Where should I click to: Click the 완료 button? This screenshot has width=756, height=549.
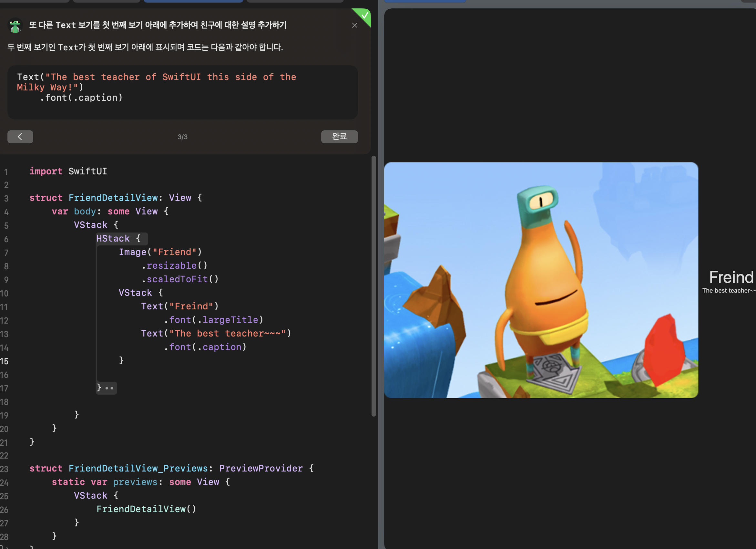[x=339, y=137]
